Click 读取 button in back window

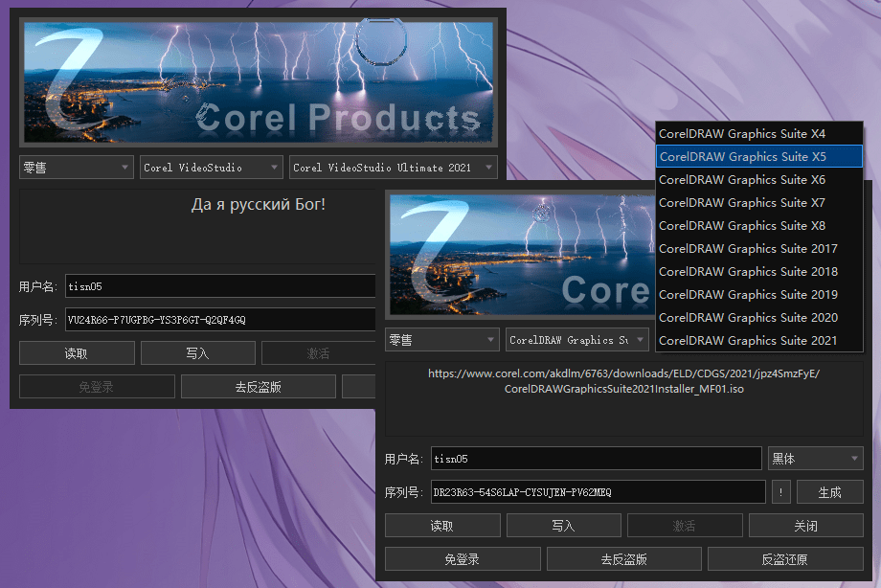click(x=77, y=353)
